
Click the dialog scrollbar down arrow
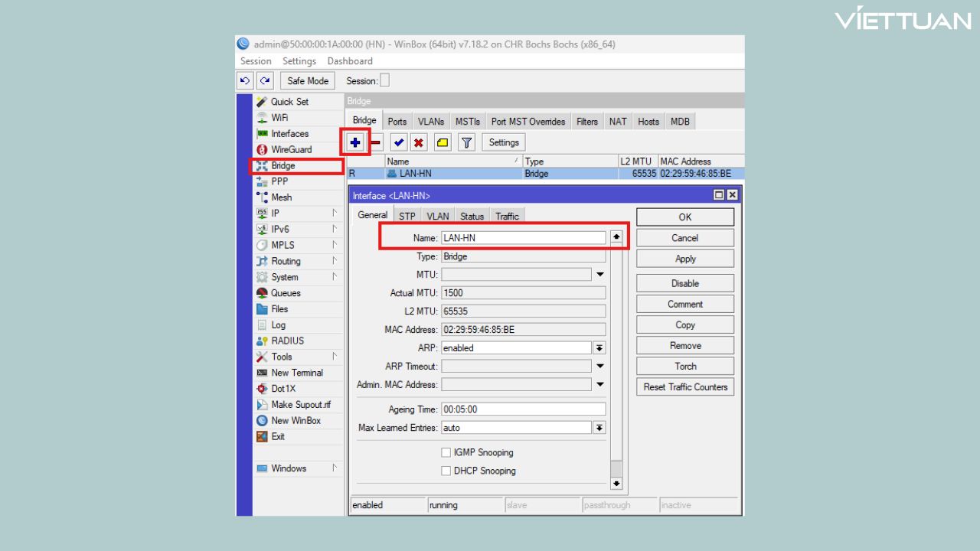[616, 484]
